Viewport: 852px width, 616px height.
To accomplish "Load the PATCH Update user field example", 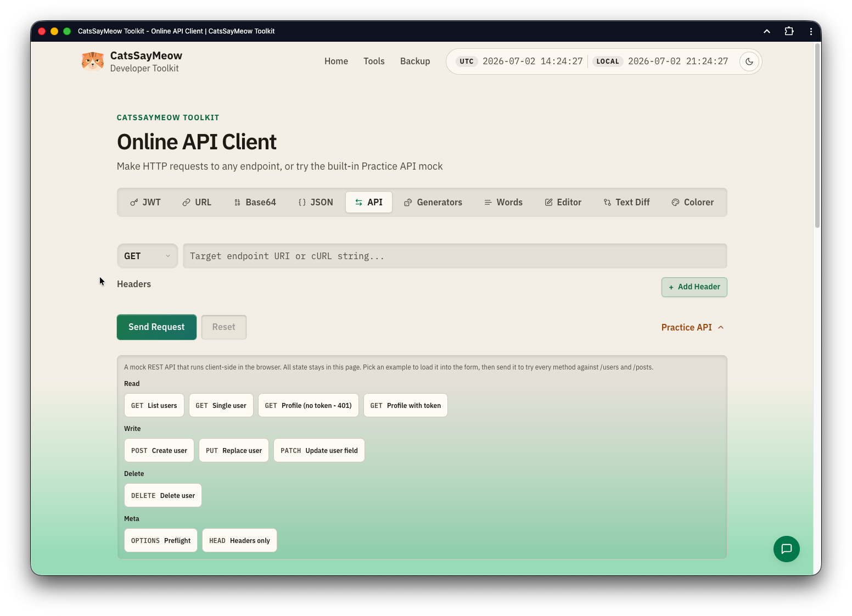I will tap(319, 450).
